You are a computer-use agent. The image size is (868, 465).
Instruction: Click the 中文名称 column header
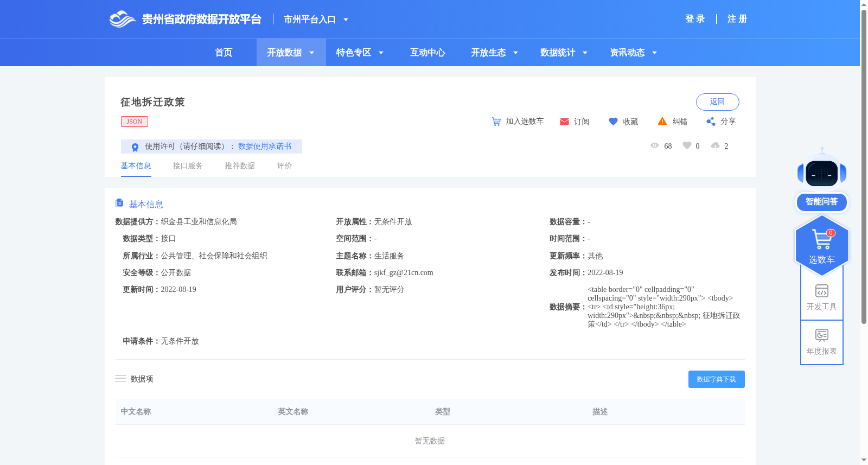point(136,412)
